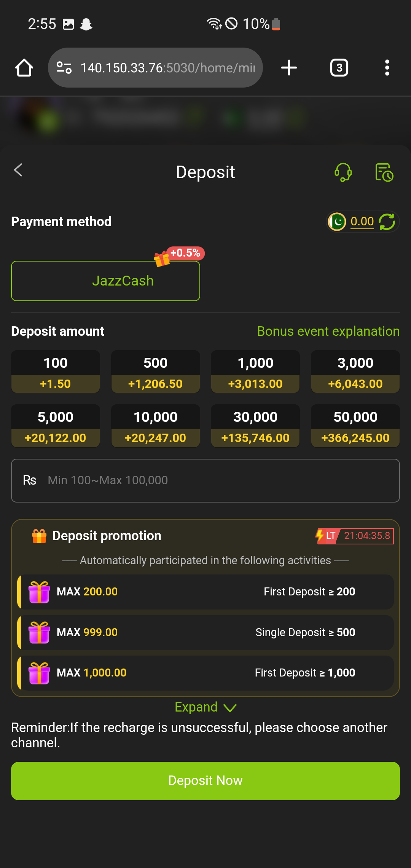This screenshot has width=411, height=868.
Task: Open the MAX 999.00 Single Deposit promotion
Action: tap(205, 632)
